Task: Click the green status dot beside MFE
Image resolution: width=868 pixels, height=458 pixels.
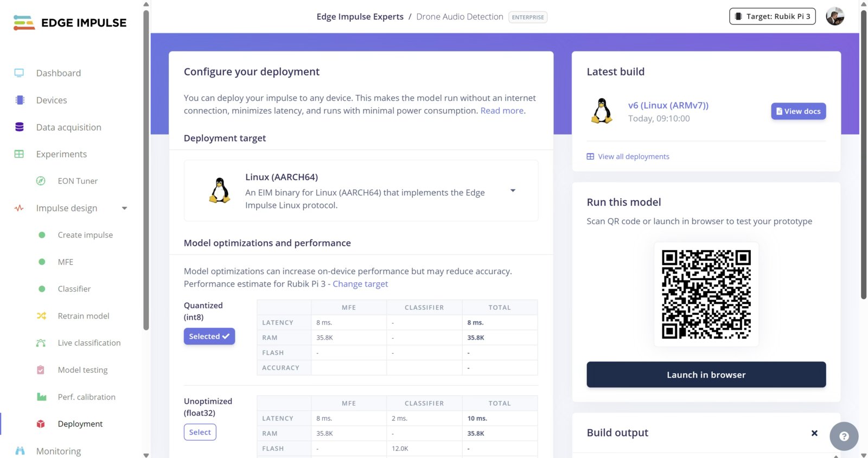Action: tap(42, 262)
